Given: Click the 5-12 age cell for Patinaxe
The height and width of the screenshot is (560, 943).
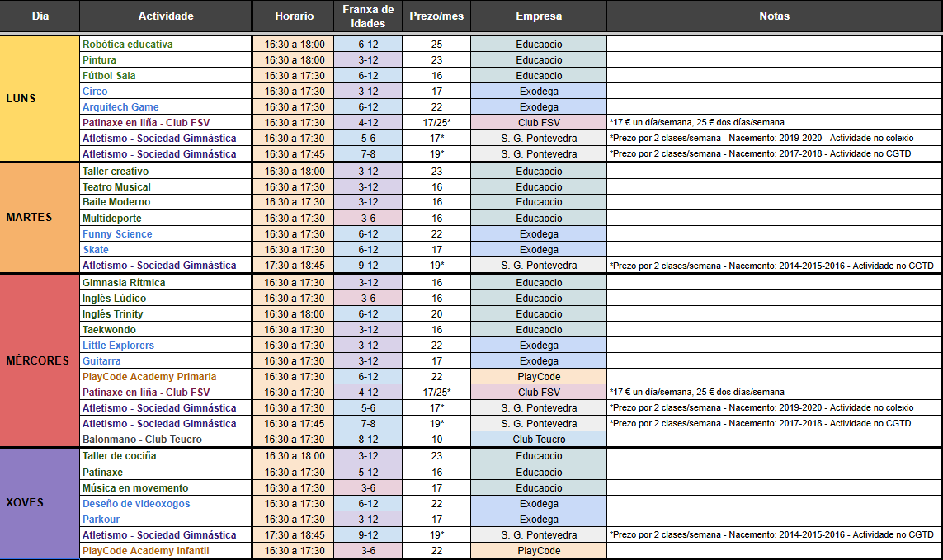Looking at the screenshot, I should tap(368, 473).
